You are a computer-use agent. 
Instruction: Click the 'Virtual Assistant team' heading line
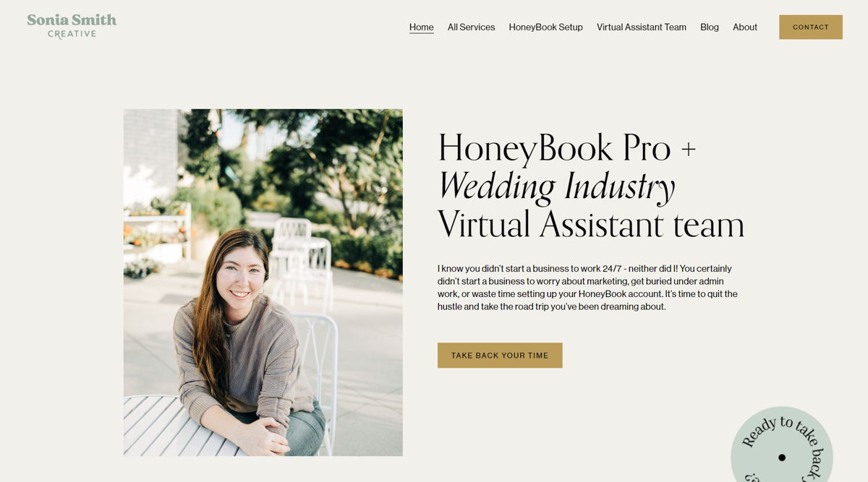click(x=591, y=224)
